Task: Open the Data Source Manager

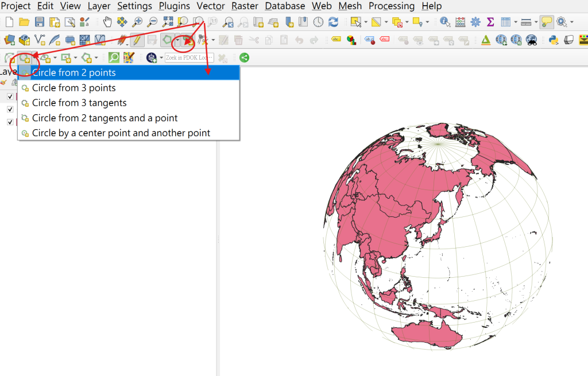Action: (9, 40)
